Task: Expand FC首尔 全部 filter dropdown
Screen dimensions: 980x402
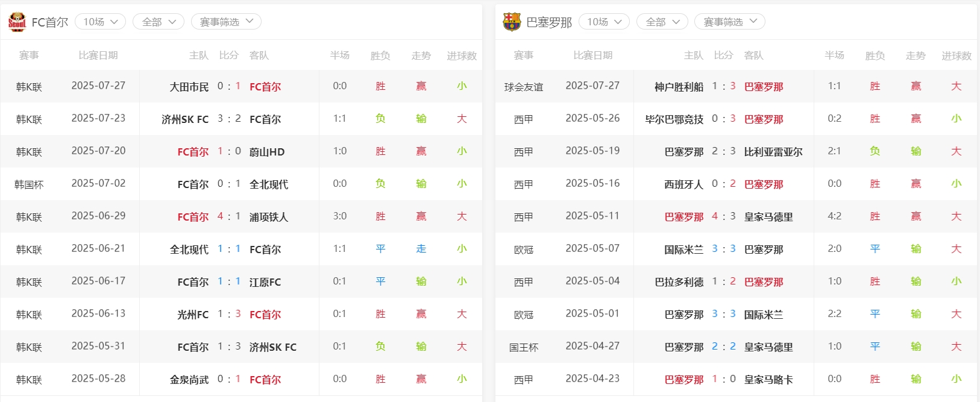Action: (159, 22)
